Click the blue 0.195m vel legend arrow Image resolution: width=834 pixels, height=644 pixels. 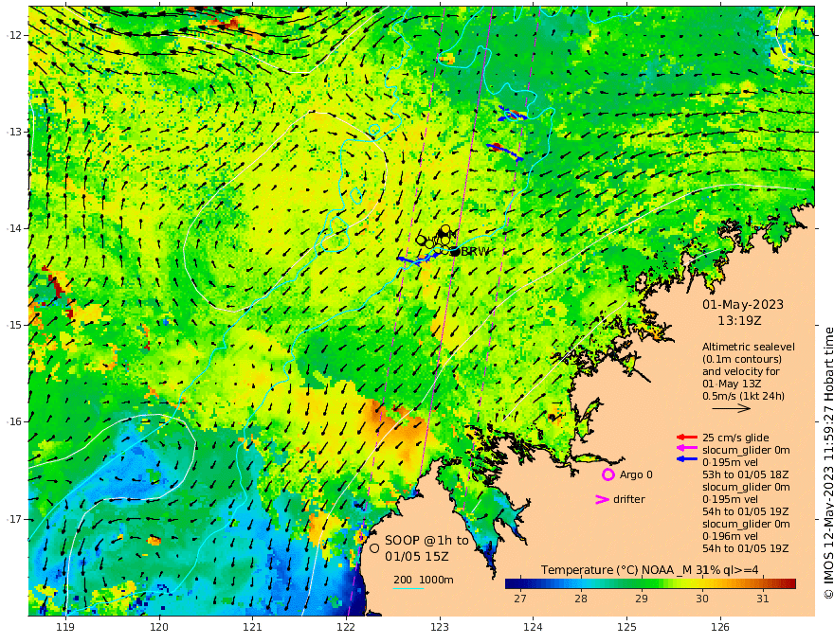[687, 459]
